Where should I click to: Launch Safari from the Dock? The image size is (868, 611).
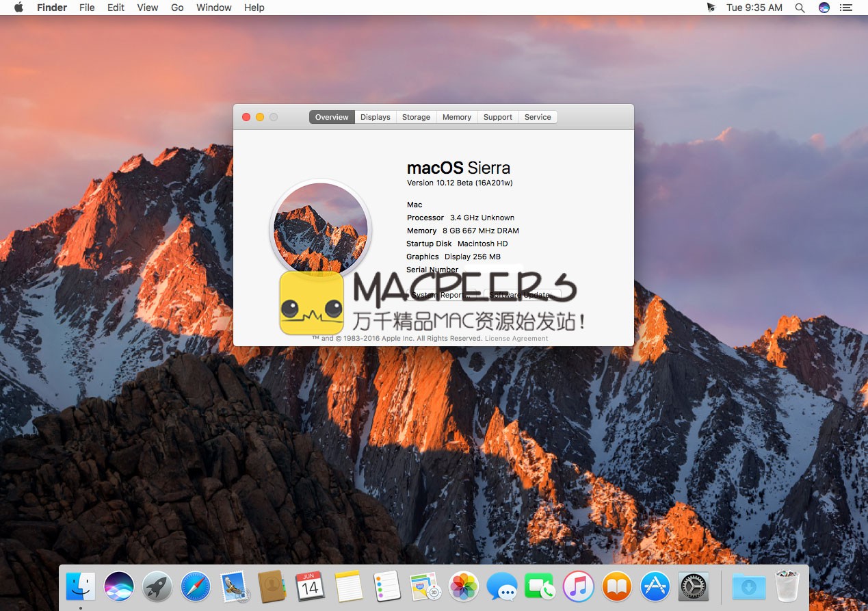click(x=196, y=587)
